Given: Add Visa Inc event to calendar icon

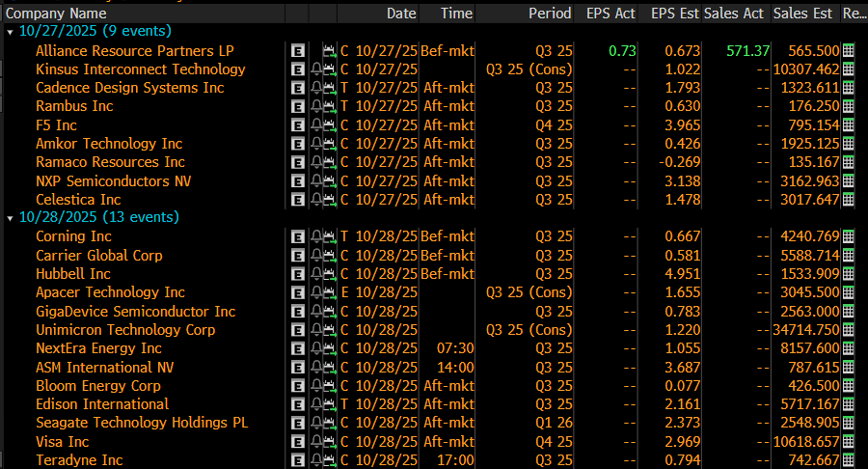Looking at the screenshot, I should 330,442.
